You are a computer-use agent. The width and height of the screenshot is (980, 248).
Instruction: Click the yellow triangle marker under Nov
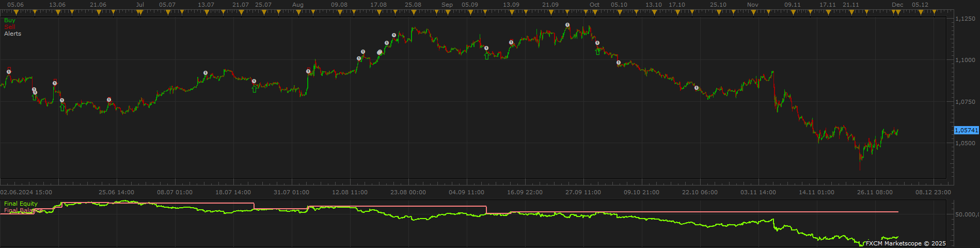752,12
